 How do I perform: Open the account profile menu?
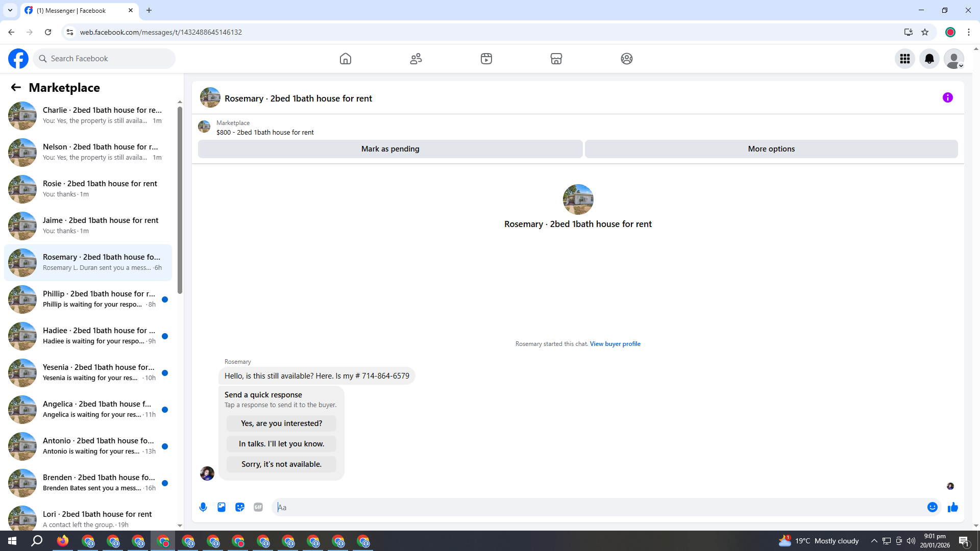click(x=954, y=59)
